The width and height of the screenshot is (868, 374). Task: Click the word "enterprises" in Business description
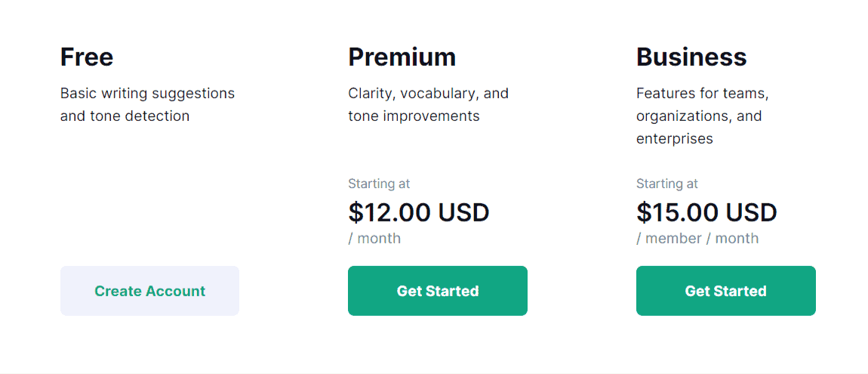coord(675,139)
